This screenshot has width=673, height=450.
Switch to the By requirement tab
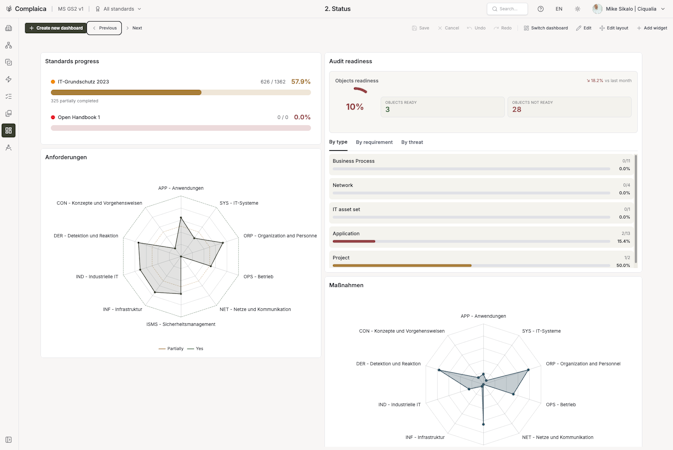point(374,142)
